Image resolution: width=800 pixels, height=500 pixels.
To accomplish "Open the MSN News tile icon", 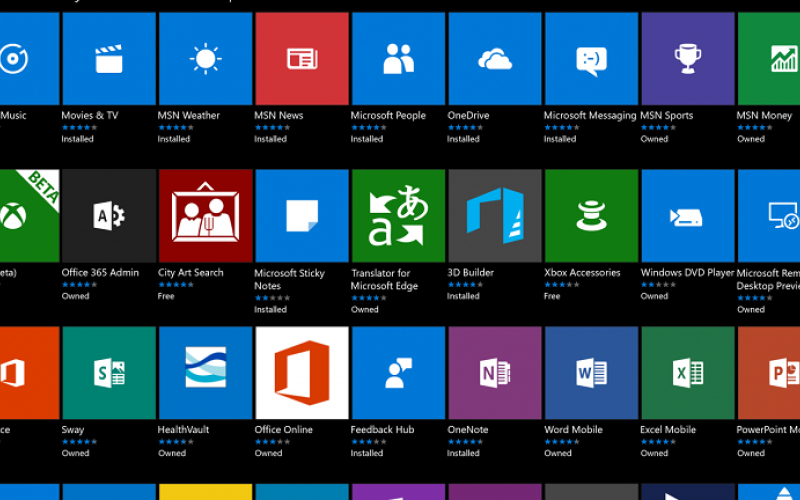I will [x=302, y=59].
